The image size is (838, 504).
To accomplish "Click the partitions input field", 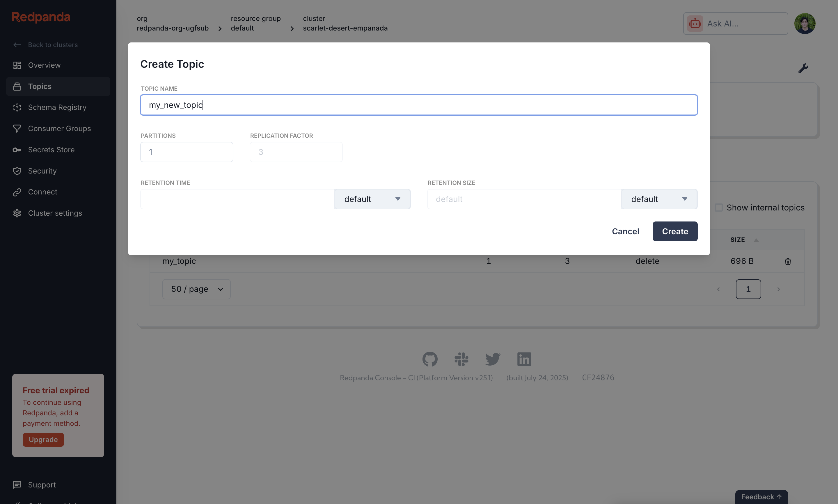I will pyautogui.click(x=186, y=152).
